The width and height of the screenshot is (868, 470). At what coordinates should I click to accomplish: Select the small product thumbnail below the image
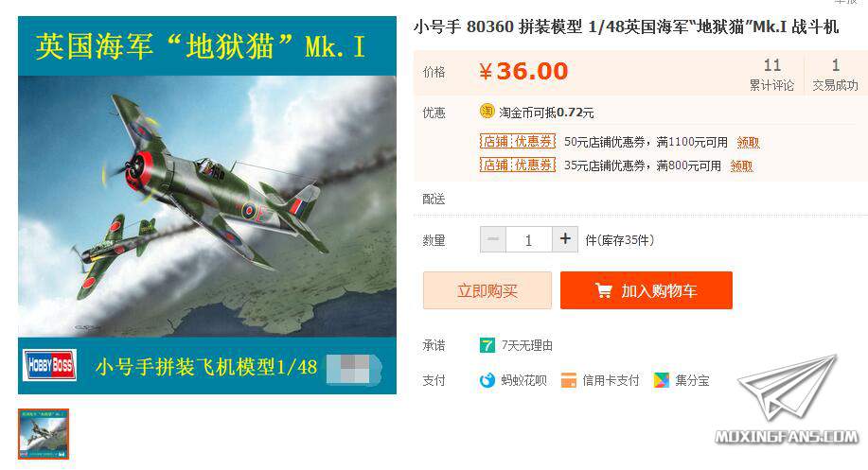[44, 434]
